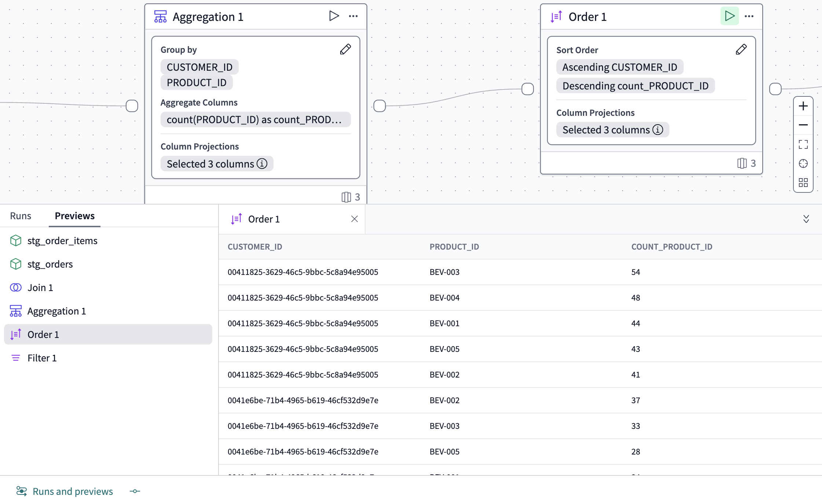The height and width of the screenshot is (504, 822).
Task: Open the Filter 1 preview
Action: coord(43,357)
